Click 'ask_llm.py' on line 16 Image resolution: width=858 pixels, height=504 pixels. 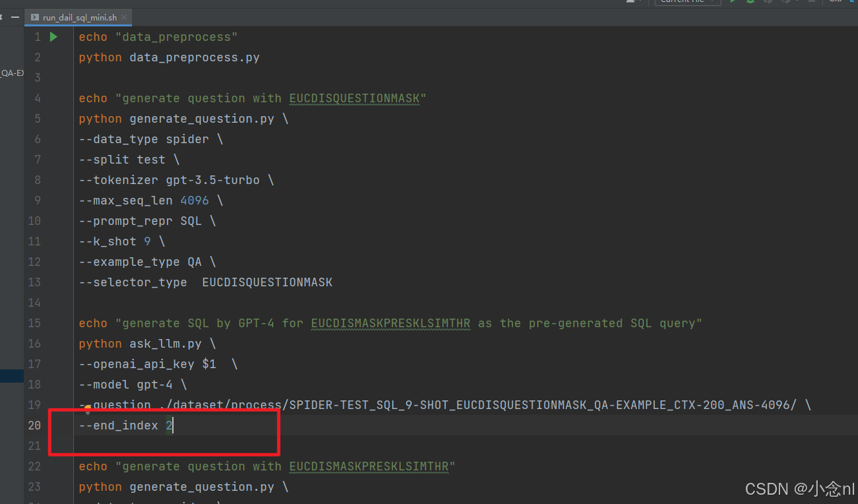[166, 344]
